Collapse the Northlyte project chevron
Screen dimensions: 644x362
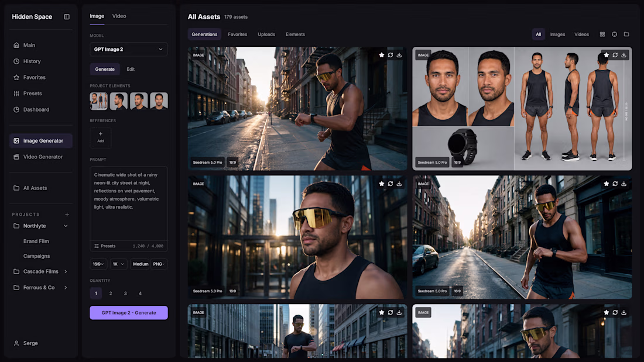66,226
